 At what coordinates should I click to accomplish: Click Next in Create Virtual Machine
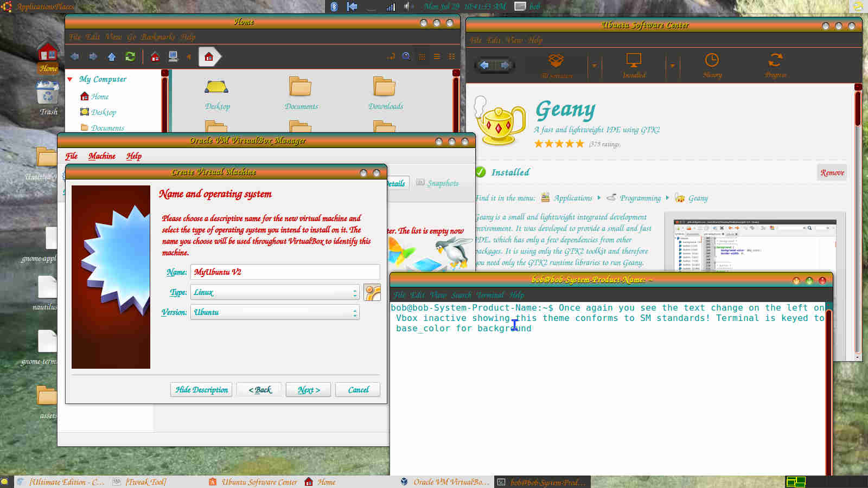click(x=308, y=390)
